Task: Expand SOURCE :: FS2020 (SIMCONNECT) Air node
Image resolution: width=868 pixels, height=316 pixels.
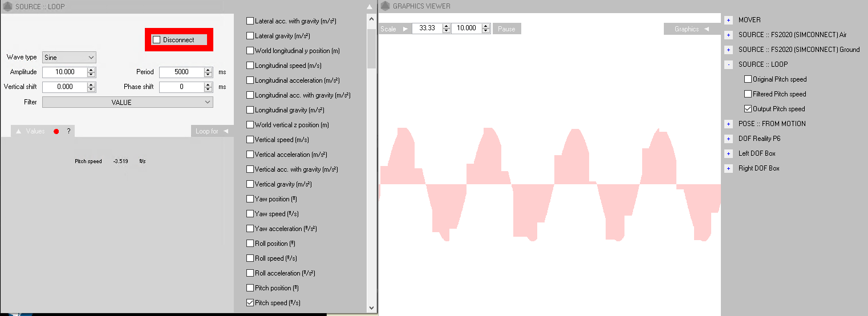Action: coord(729,35)
